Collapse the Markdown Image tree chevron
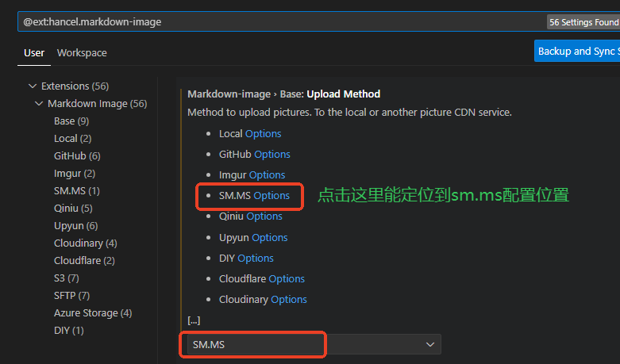The width and height of the screenshot is (620, 364). [39, 104]
